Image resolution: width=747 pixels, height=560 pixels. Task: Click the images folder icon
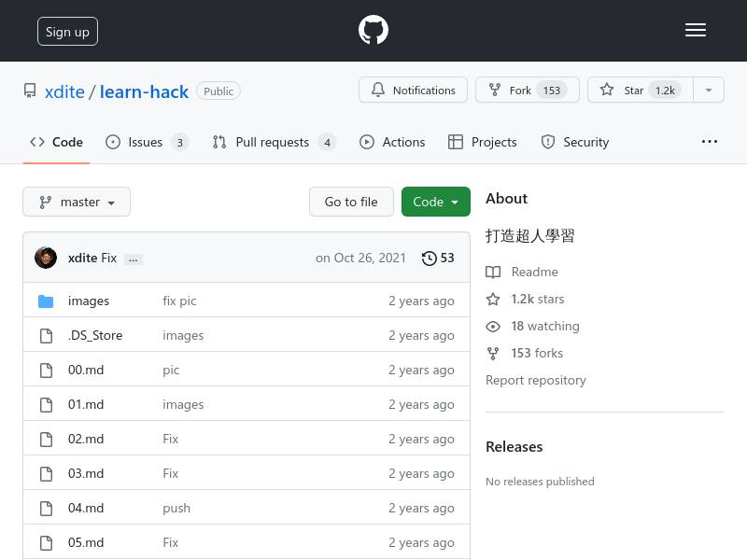pyautogui.click(x=46, y=301)
